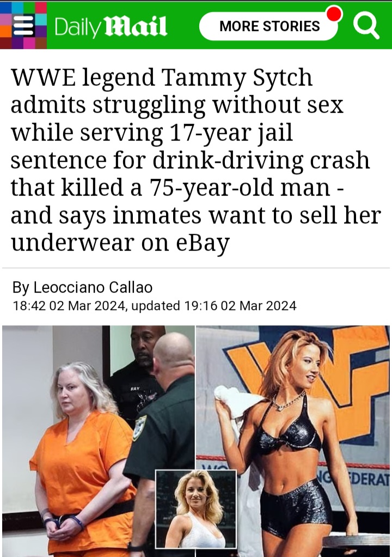The width and height of the screenshot is (392, 557).
Task: Tap the sheriff badge patch on sleeve
Action: coord(139,427)
